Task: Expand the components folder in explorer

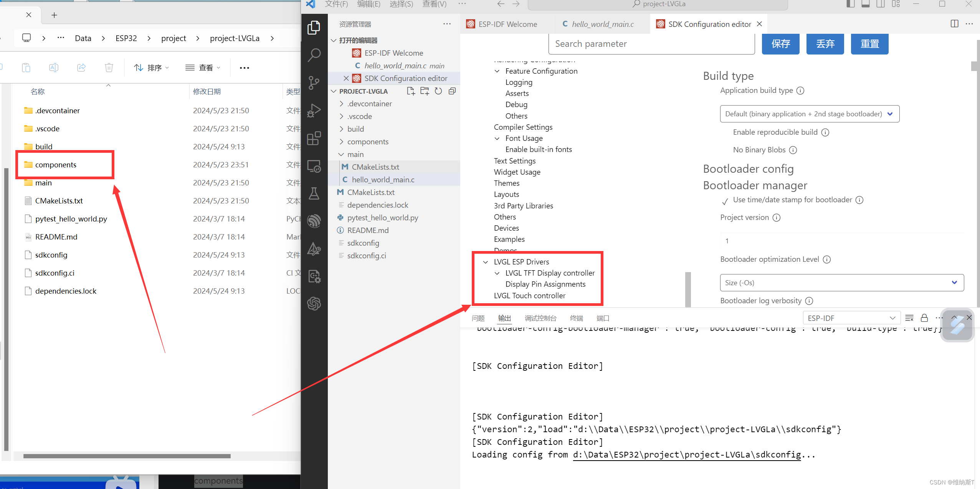Action: click(x=367, y=142)
